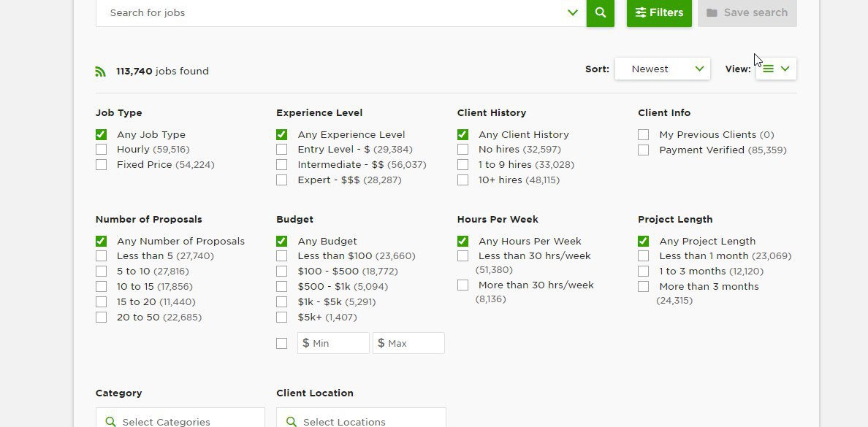Image resolution: width=868 pixels, height=427 pixels.
Task: Click the Category heading
Action: click(118, 393)
